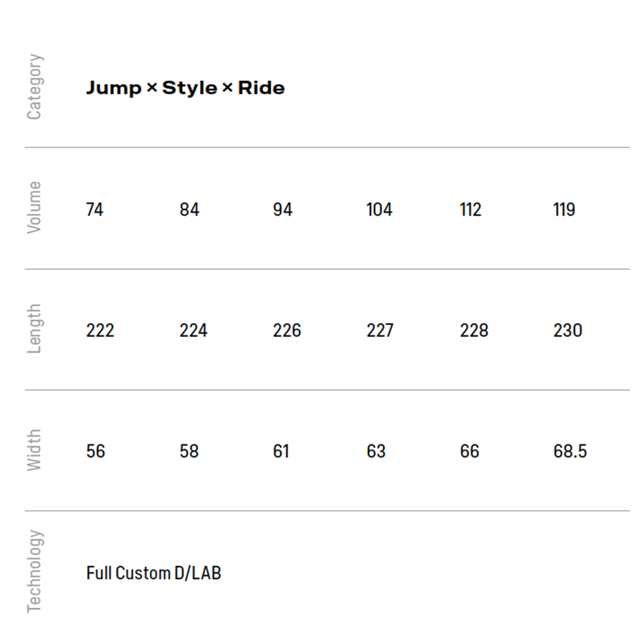Select length value 227

380,330
